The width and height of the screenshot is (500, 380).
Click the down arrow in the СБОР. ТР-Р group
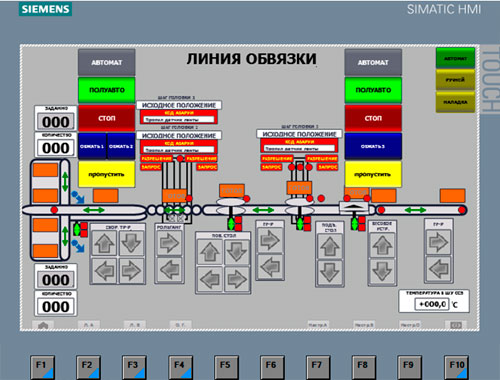click(x=131, y=243)
